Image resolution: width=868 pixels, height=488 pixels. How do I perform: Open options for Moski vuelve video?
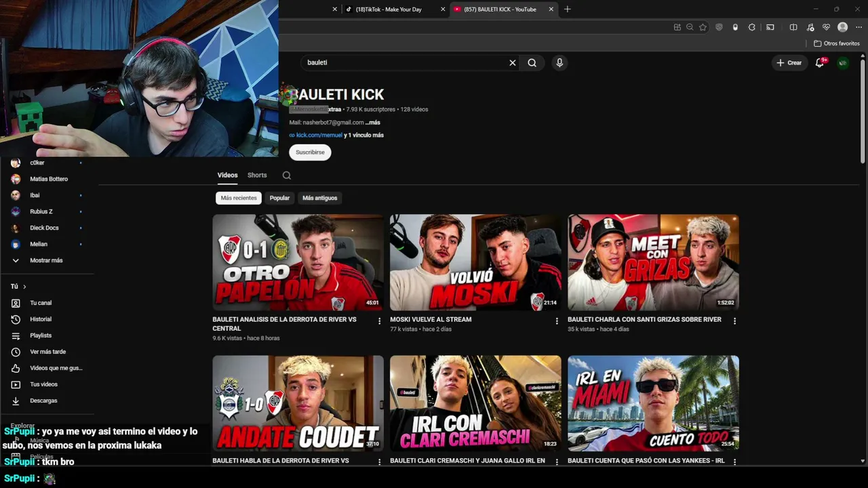557,321
